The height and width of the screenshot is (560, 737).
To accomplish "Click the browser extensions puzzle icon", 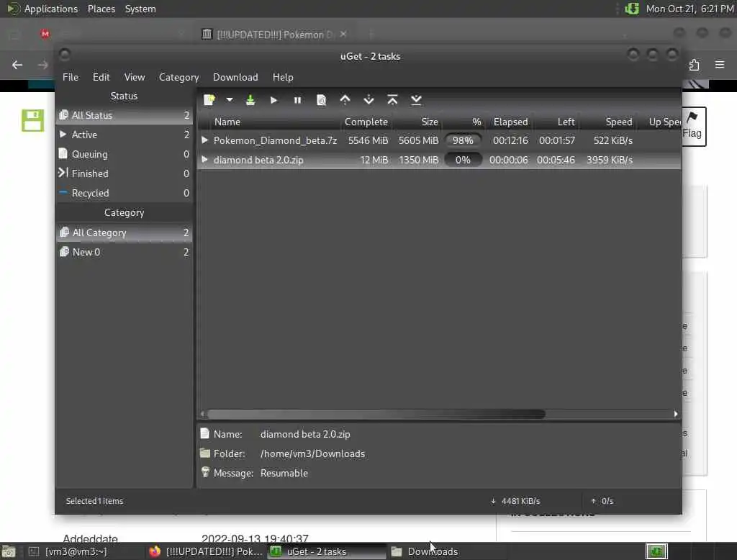I will 695,64.
